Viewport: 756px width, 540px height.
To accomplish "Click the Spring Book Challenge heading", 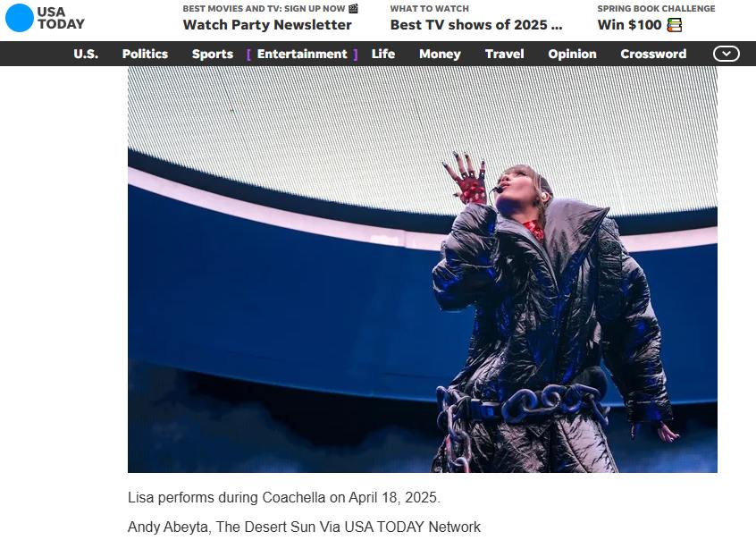I will coord(656,8).
